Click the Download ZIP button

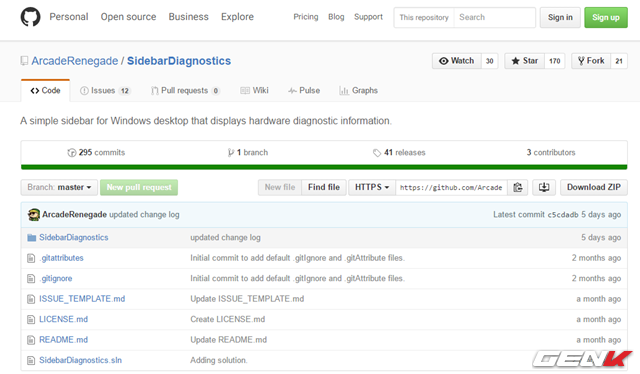(x=593, y=187)
